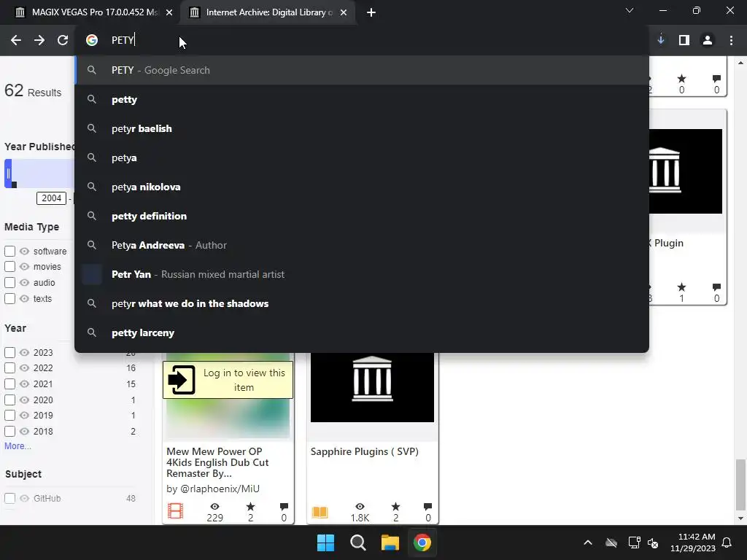Choose the 'petty' suggestion
This screenshot has height=560, width=747.
point(362,99)
